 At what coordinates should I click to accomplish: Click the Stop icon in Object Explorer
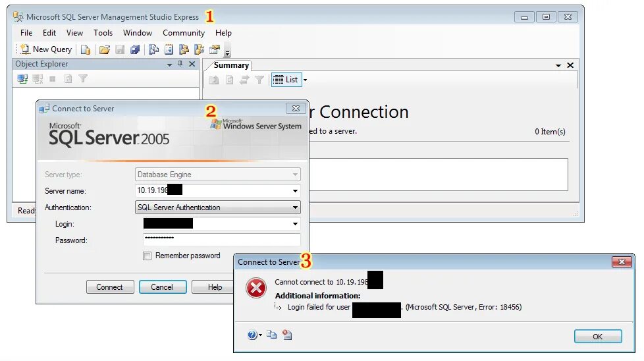tap(53, 79)
